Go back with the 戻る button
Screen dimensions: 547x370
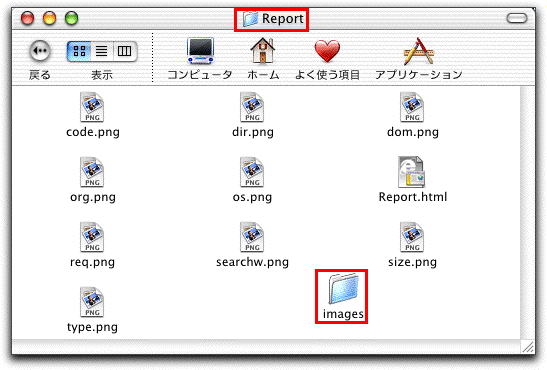(x=40, y=51)
